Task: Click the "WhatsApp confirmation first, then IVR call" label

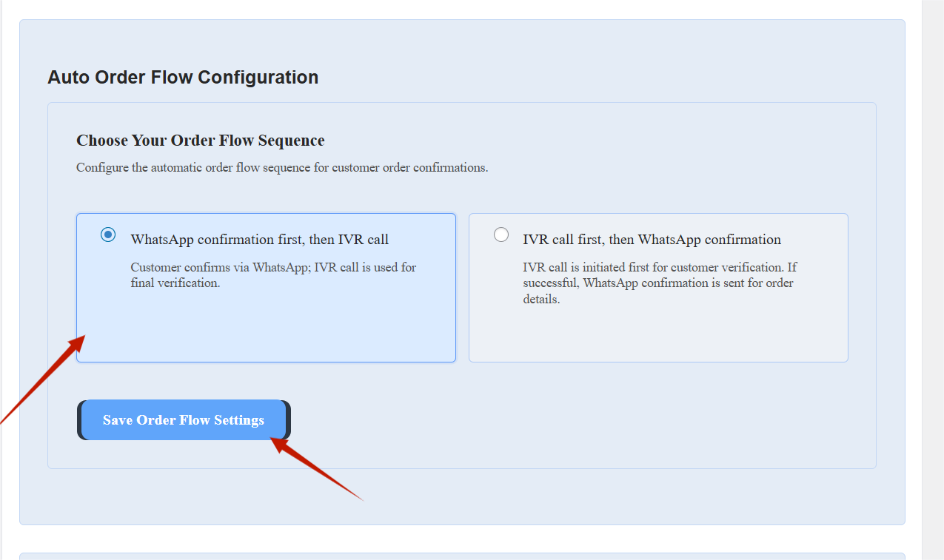Action: click(259, 240)
